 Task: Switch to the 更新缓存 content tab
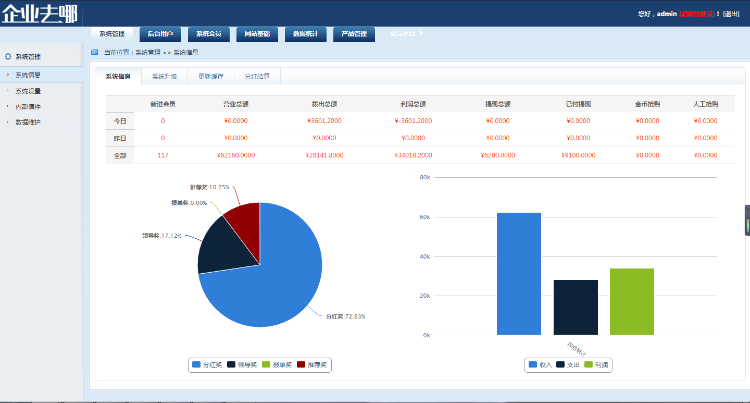[211, 76]
